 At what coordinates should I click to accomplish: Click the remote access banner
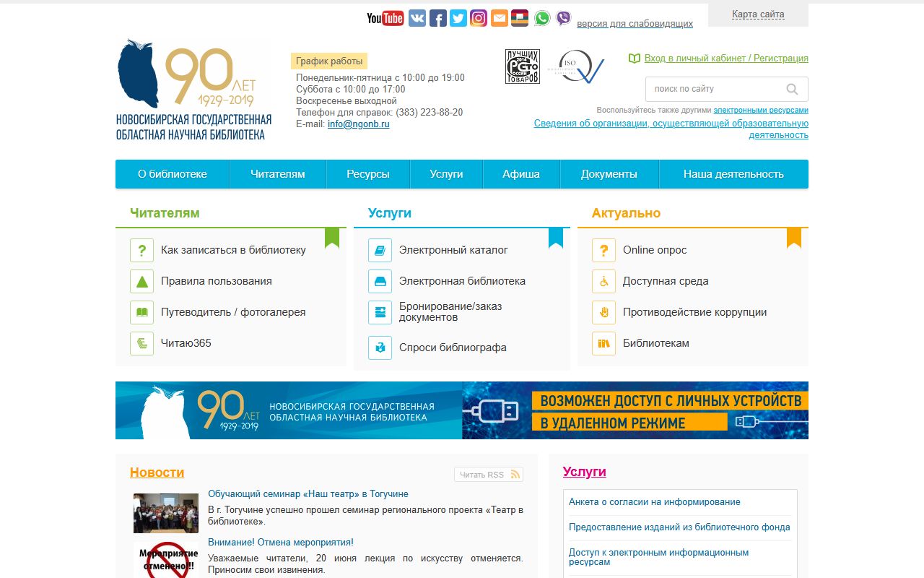click(635, 410)
